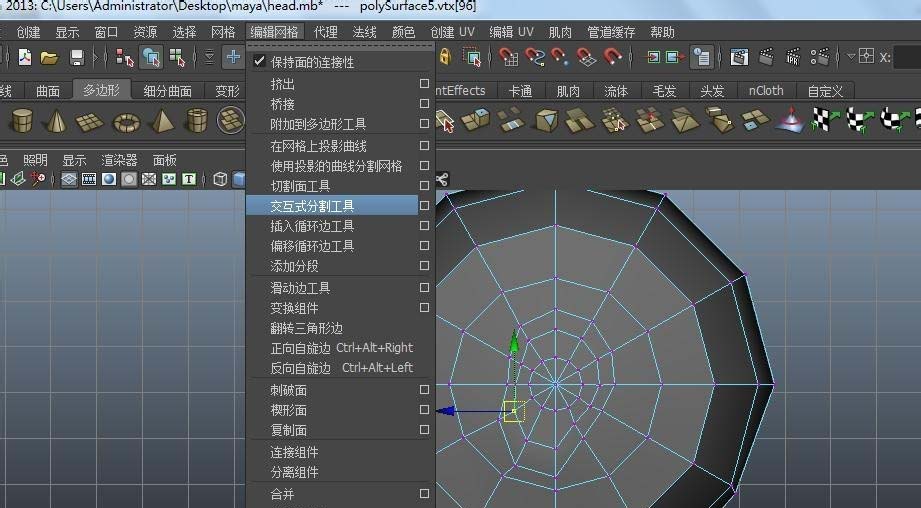
Task: Click the Planar UV mapping shelf icon
Action: point(825,119)
